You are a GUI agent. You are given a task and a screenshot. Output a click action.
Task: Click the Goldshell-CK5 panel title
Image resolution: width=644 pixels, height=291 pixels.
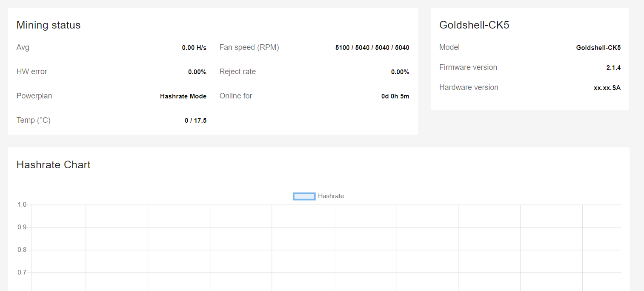click(x=474, y=25)
